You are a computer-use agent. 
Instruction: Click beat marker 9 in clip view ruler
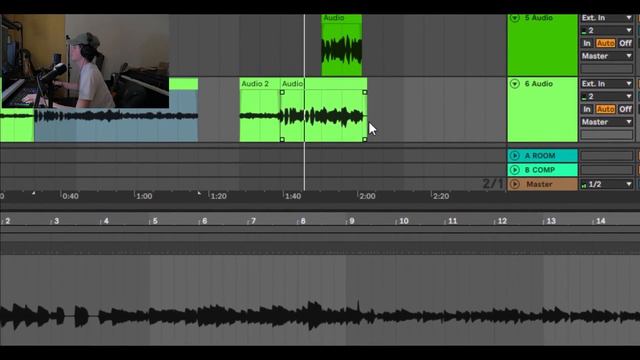(352, 221)
